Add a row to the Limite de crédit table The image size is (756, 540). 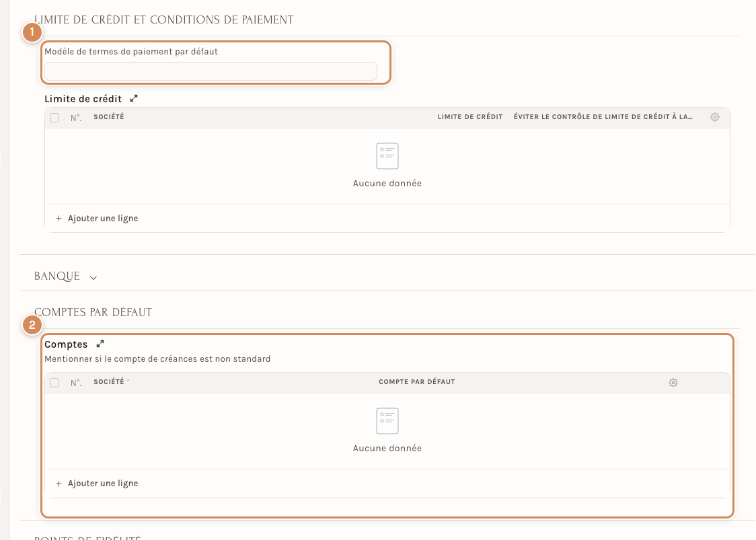pos(97,219)
